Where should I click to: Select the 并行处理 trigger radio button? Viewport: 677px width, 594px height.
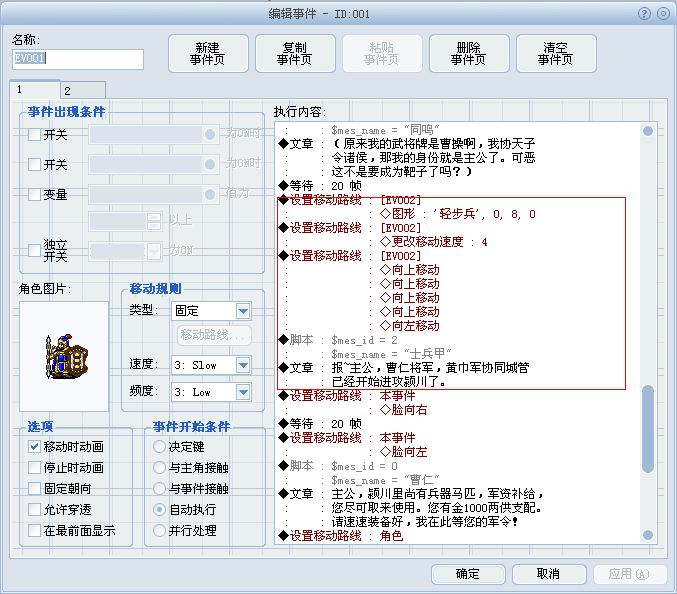159,530
